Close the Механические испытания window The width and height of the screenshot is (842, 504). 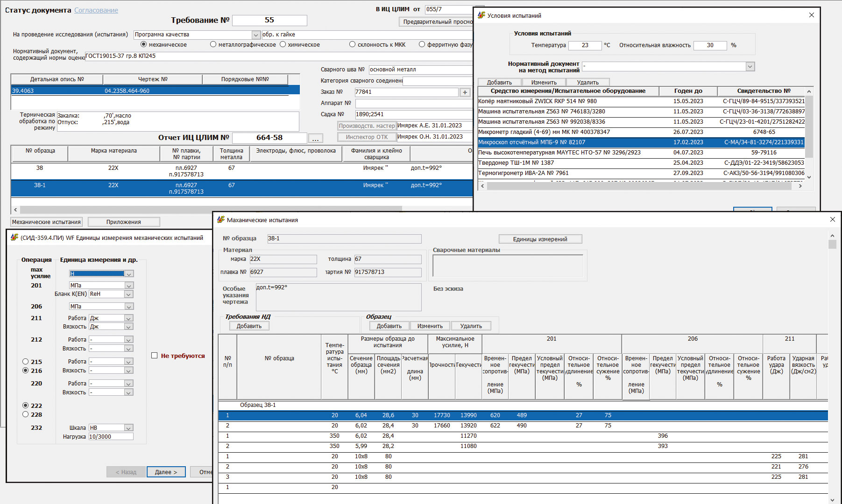832,219
